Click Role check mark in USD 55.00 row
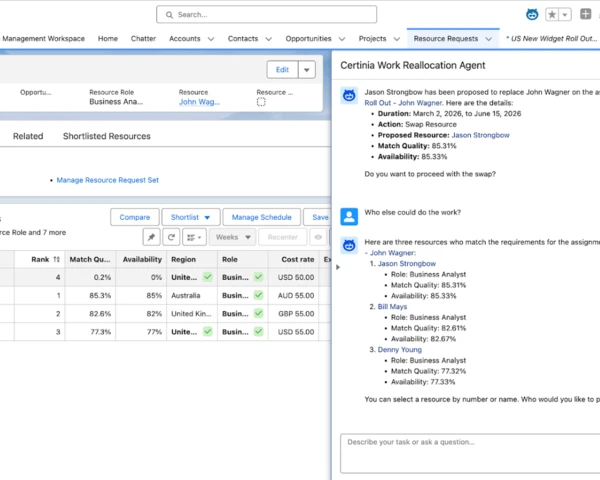Image resolution: width=600 pixels, height=480 pixels. [259, 331]
